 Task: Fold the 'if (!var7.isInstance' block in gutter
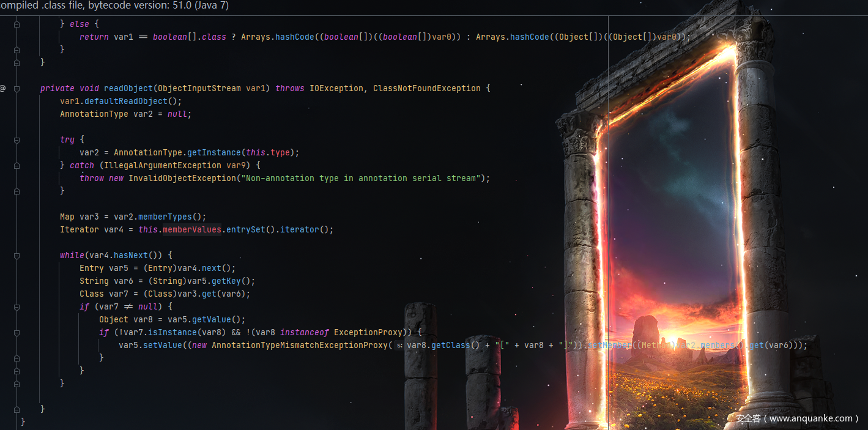click(x=17, y=332)
